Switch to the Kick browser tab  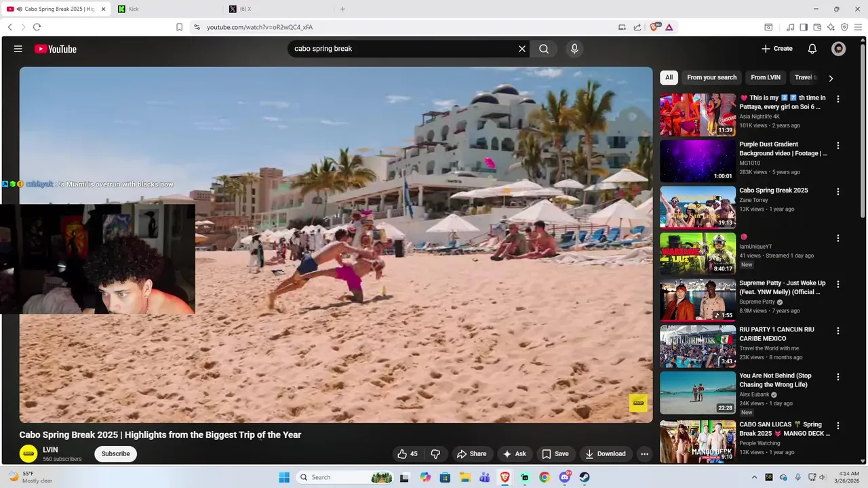point(168,9)
